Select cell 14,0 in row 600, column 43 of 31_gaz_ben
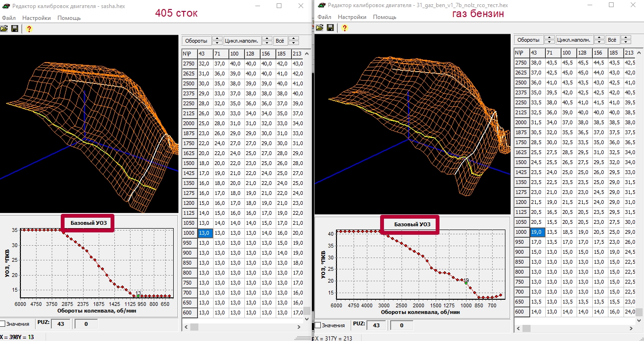 pos(537,312)
